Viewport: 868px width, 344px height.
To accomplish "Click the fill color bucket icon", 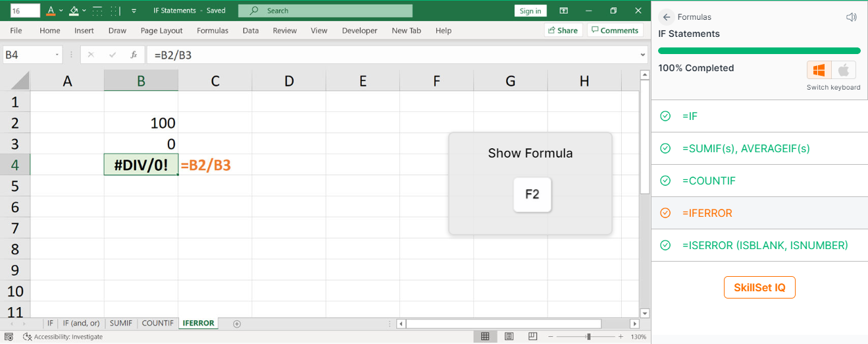I will (74, 11).
